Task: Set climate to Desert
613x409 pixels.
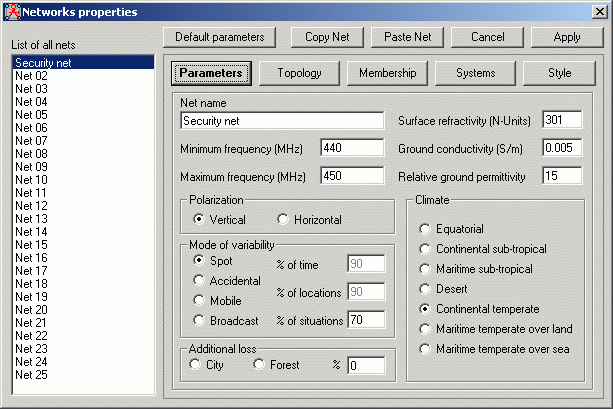Action: (x=426, y=289)
